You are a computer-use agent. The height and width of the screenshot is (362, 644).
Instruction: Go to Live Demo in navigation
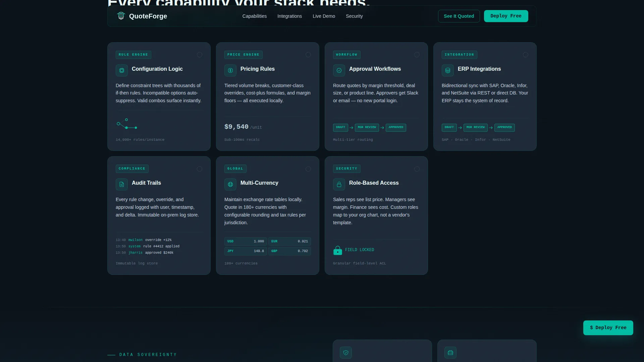coord(324,16)
